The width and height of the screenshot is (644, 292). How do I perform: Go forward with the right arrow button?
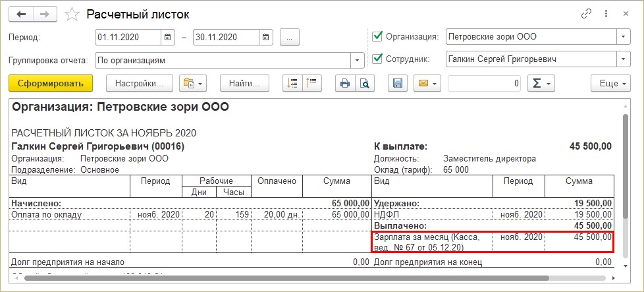pos(45,15)
